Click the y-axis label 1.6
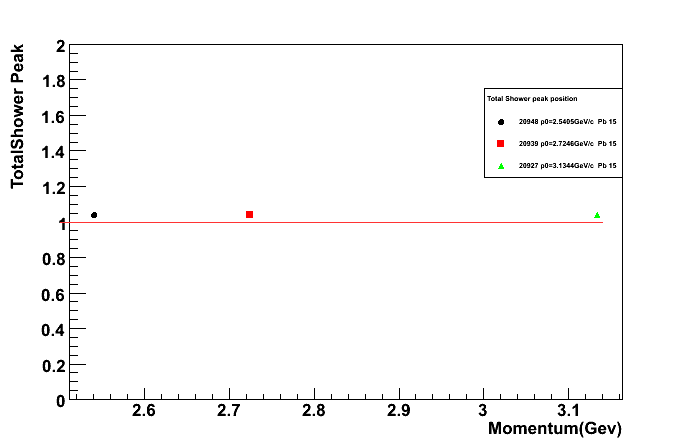Viewport: 692px width, 444px height. tap(54, 117)
